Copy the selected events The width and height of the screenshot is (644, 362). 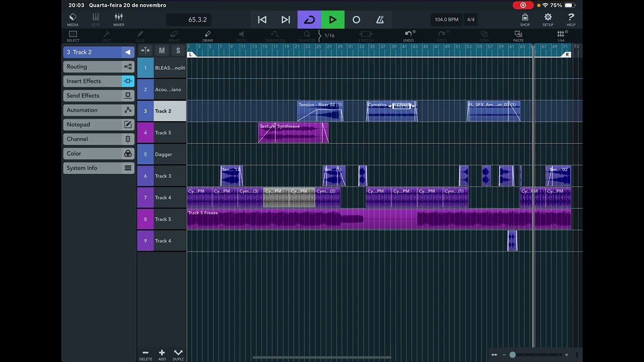(x=485, y=36)
